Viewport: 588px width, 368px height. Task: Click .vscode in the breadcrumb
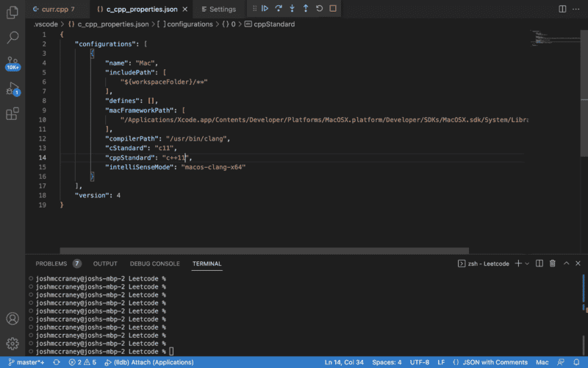click(x=46, y=24)
